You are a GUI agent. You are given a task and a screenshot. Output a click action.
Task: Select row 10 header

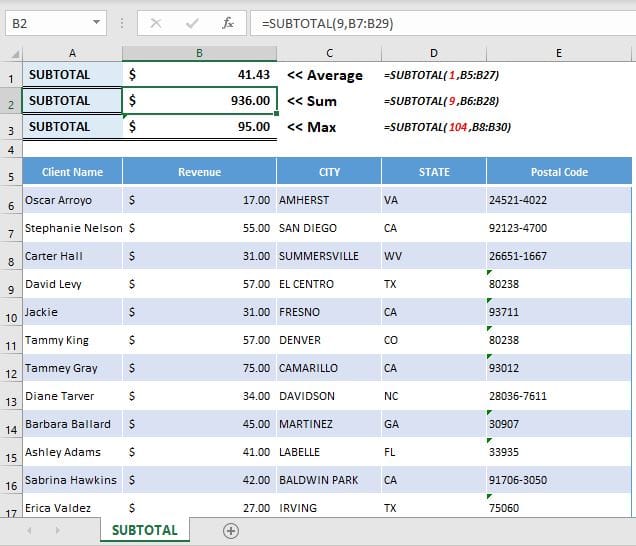pyautogui.click(x=11, y=312)
